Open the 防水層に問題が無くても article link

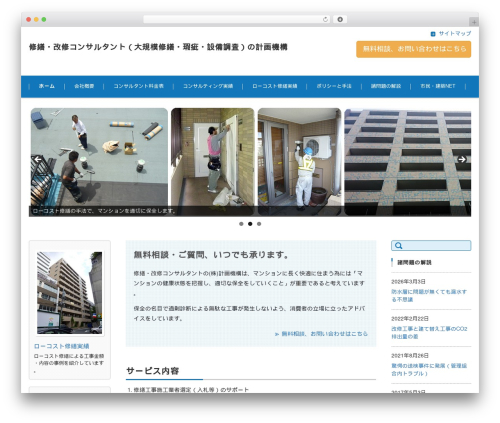(x=429, y=295)
